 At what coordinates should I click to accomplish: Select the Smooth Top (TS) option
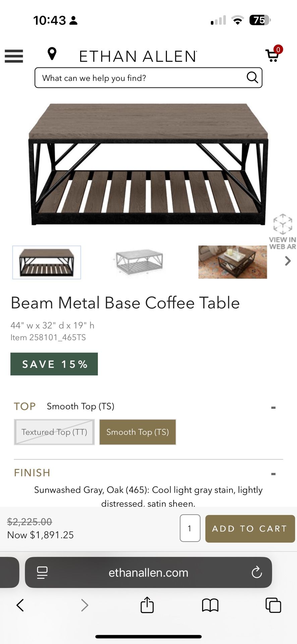pos(137,432)
